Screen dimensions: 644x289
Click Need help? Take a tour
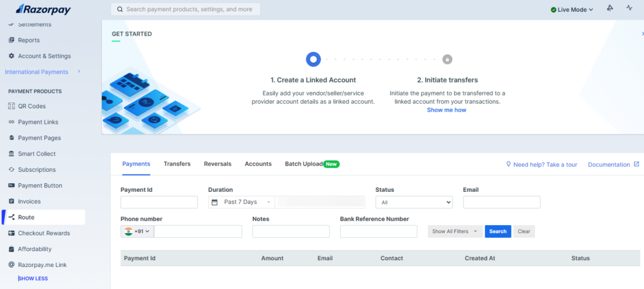point(545,165)
